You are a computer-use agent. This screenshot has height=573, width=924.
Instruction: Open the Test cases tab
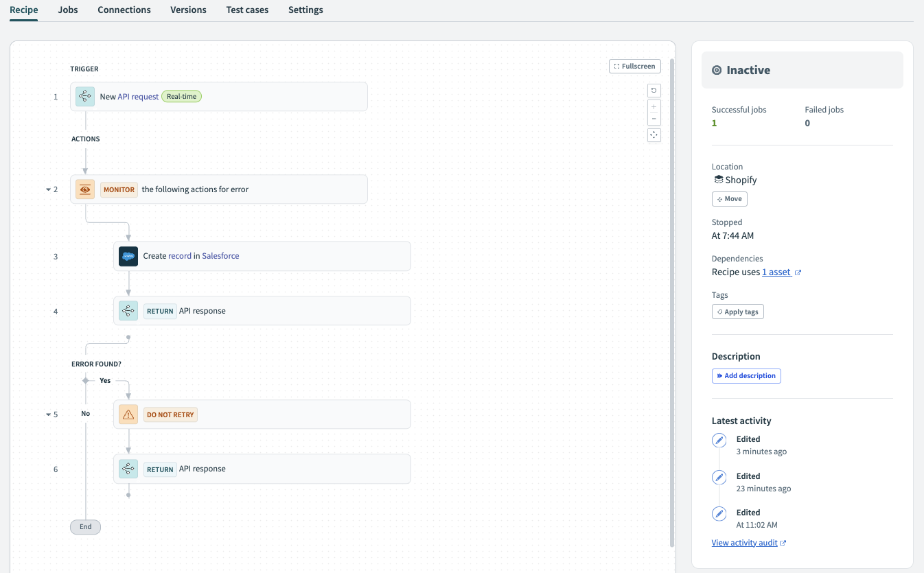(x=246, y=10)
